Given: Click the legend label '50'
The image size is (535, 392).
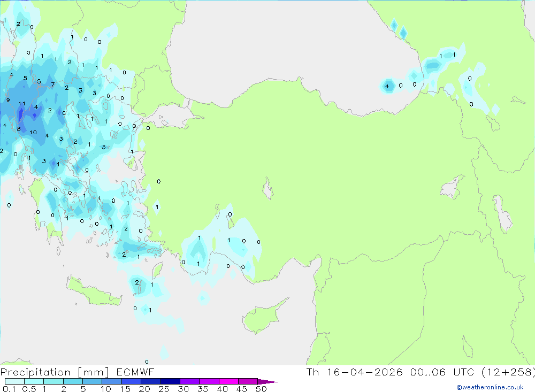Looking at the screenshot, I should [x=261, y=389].
